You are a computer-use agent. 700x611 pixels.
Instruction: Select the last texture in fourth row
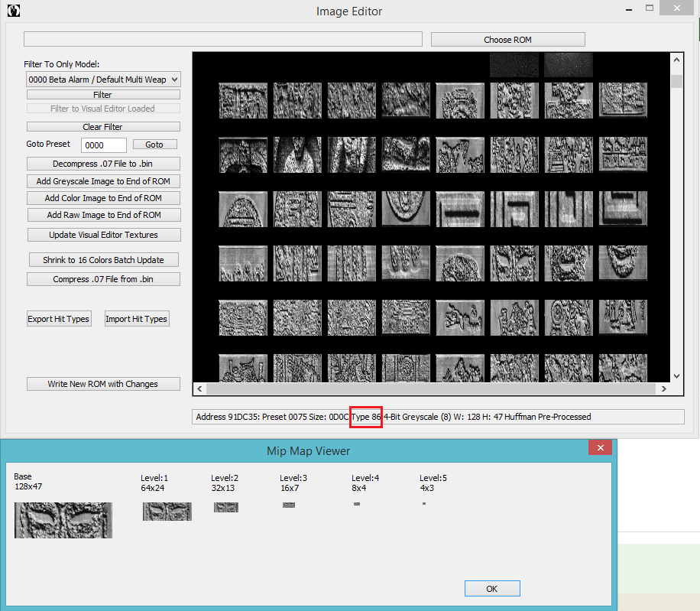pos(623,264)
